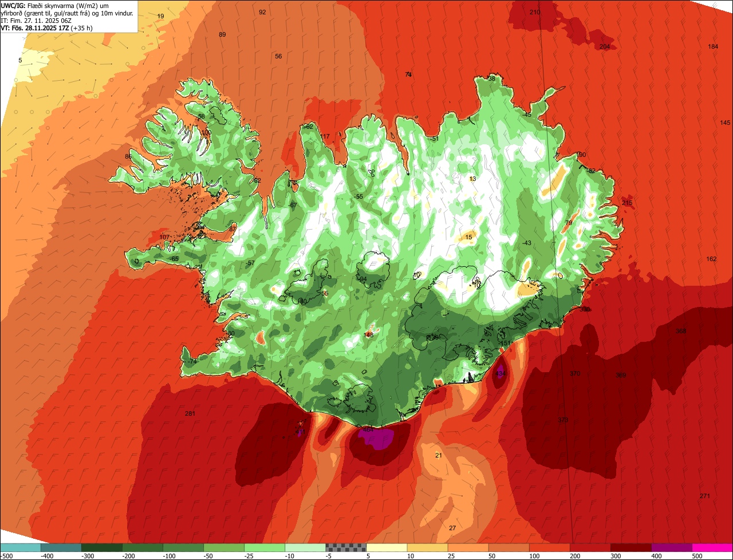Click the legend label '-300'
This screenshot has height=560, width=733.
click(88, 555)
